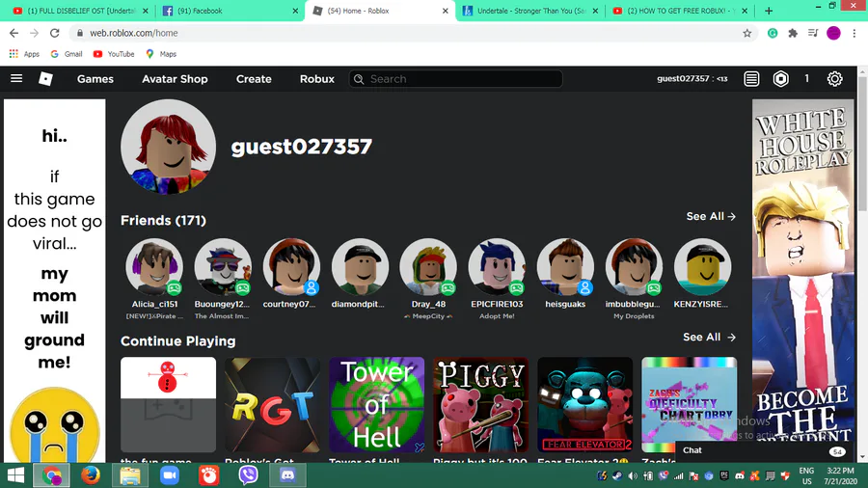
Task: Open the Roblox hamburger navigation menu
Action: coord(16,78)
